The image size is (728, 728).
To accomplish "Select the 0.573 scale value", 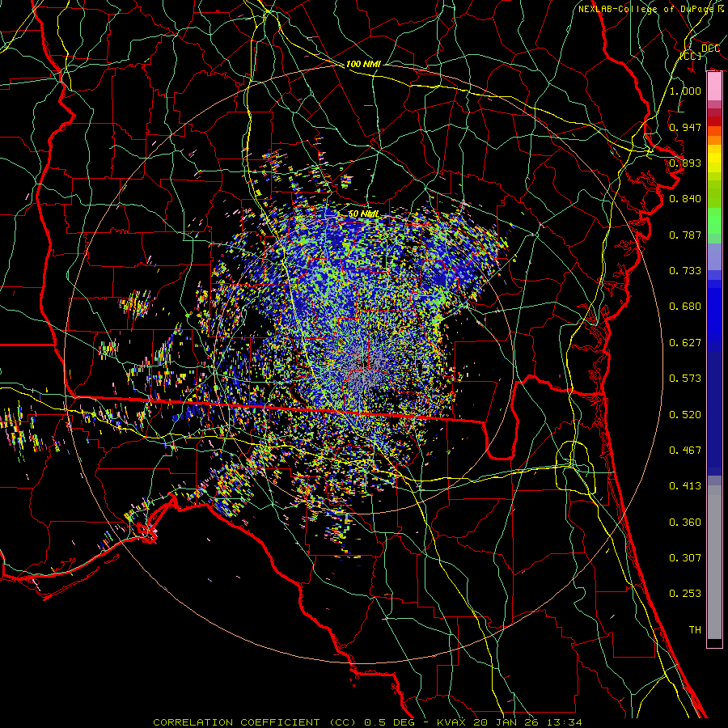I will 685,379.
